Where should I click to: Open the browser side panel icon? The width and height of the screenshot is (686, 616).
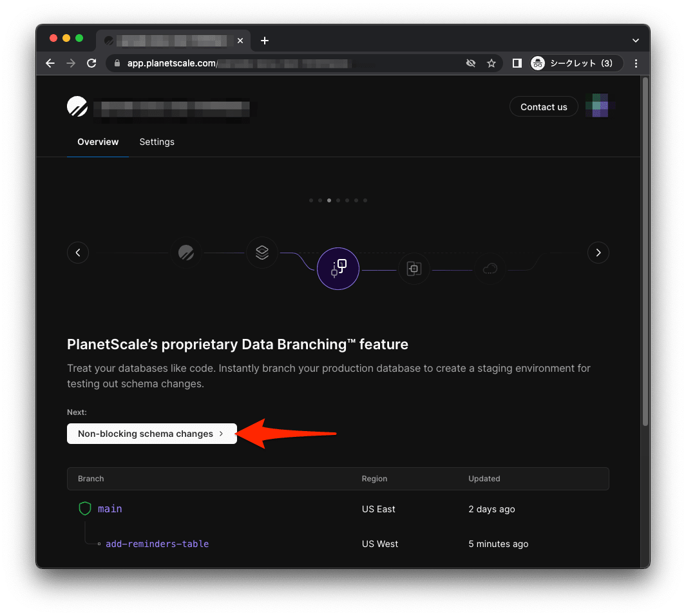click(517, 63)
